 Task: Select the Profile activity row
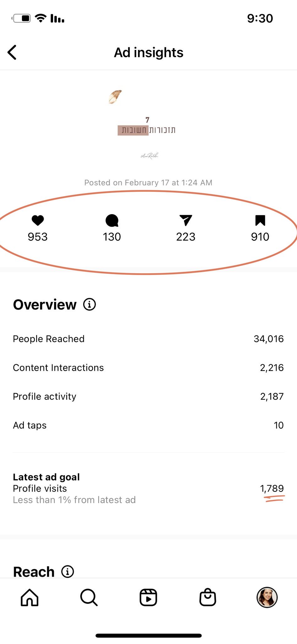pos(148,397)
